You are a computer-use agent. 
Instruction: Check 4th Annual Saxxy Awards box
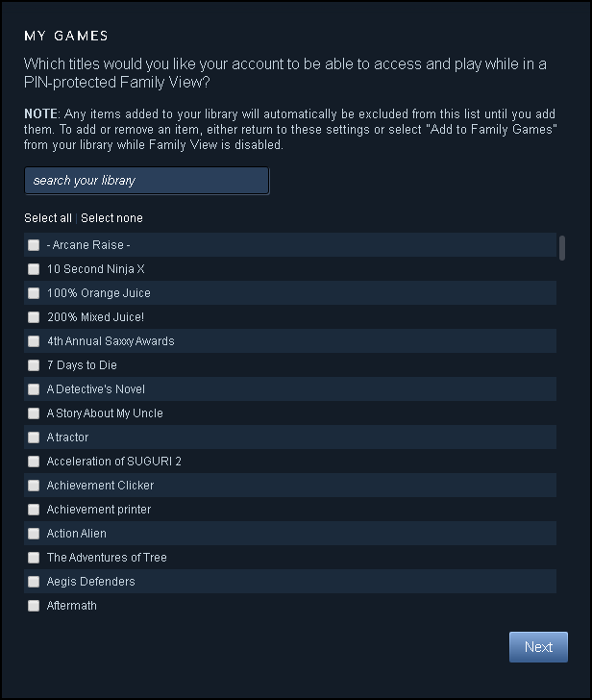click(x=34, y=341)
